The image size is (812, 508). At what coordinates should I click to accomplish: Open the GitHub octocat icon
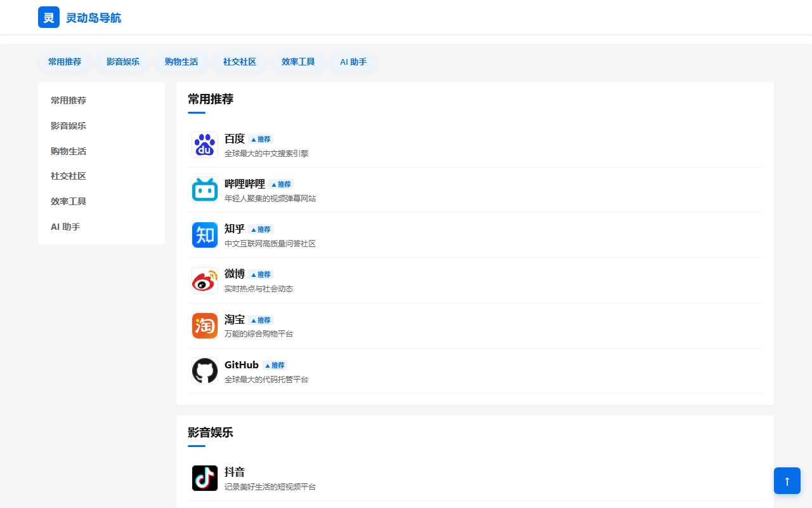tap(205, 371)
